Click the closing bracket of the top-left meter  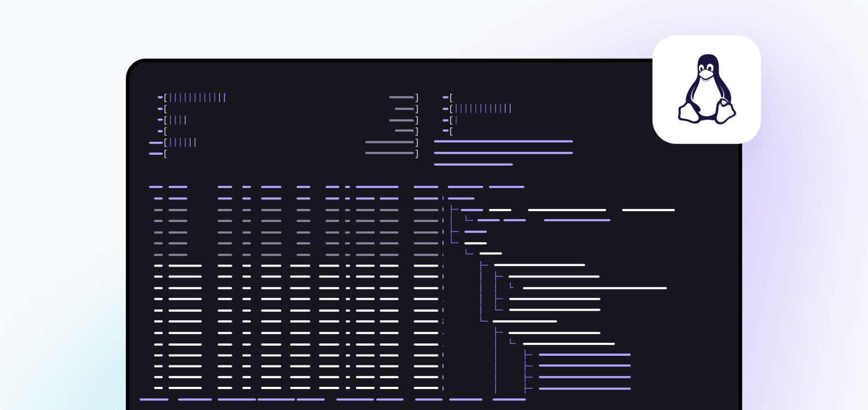pos(416,98)
